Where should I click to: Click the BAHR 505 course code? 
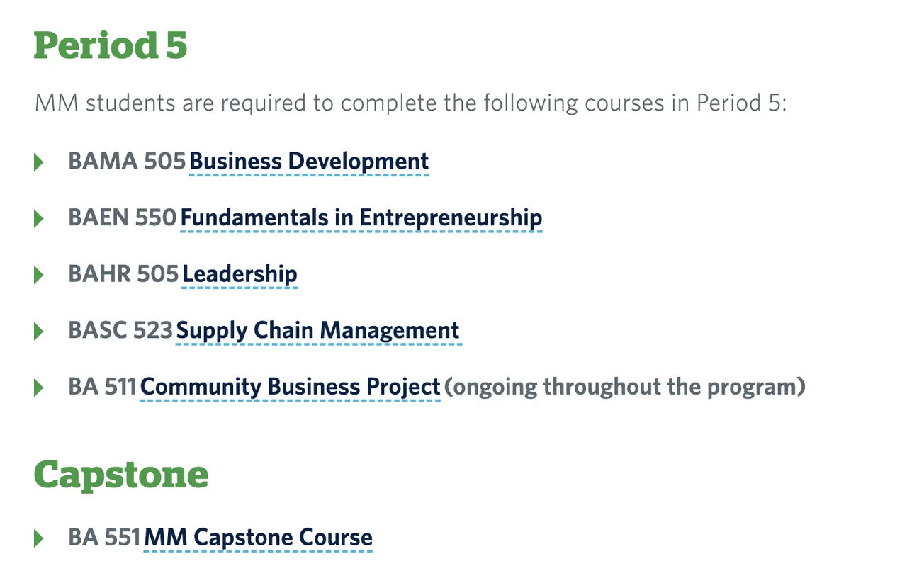click(123, 274)
